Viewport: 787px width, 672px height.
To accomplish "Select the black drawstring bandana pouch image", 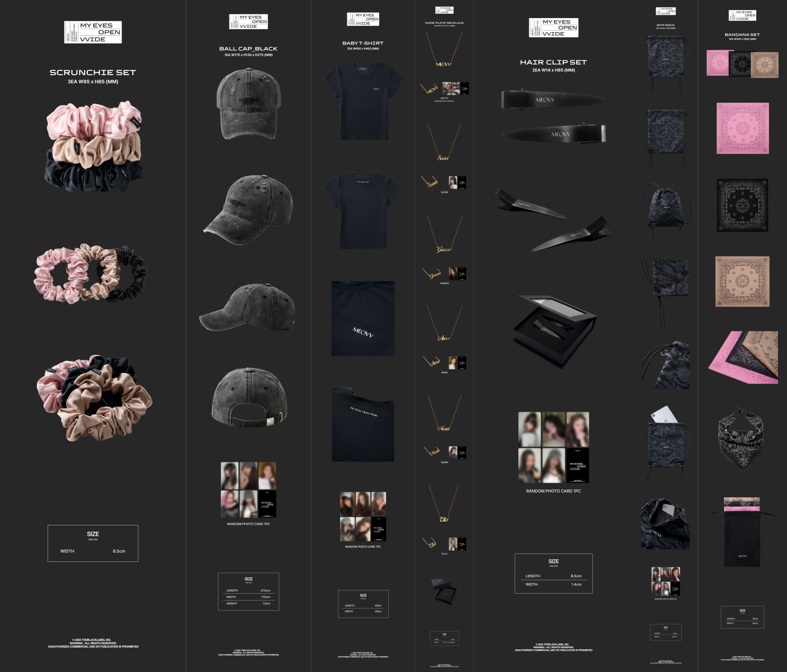I will tap(742, 534).
